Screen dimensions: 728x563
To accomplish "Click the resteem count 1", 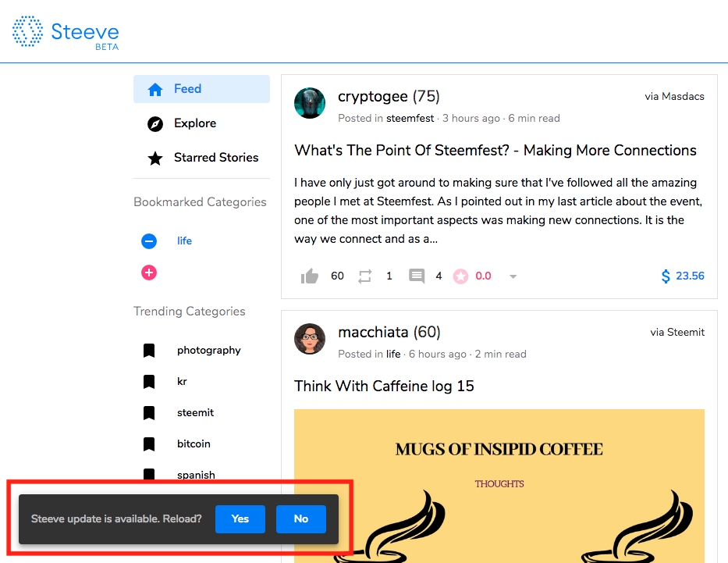I will (389, 276).
